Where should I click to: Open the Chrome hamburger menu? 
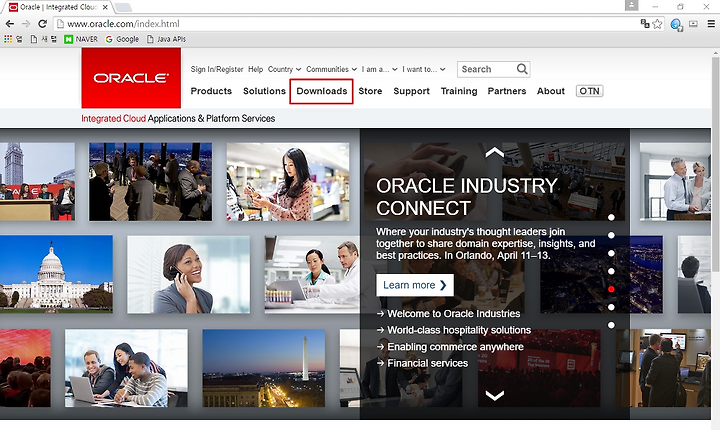[x=711, y=24]
